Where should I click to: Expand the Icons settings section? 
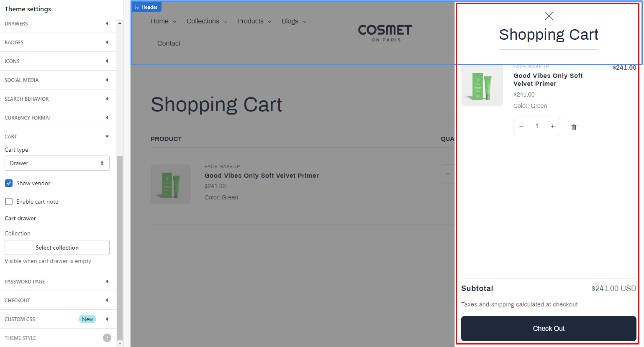click(x=57, y=61)
